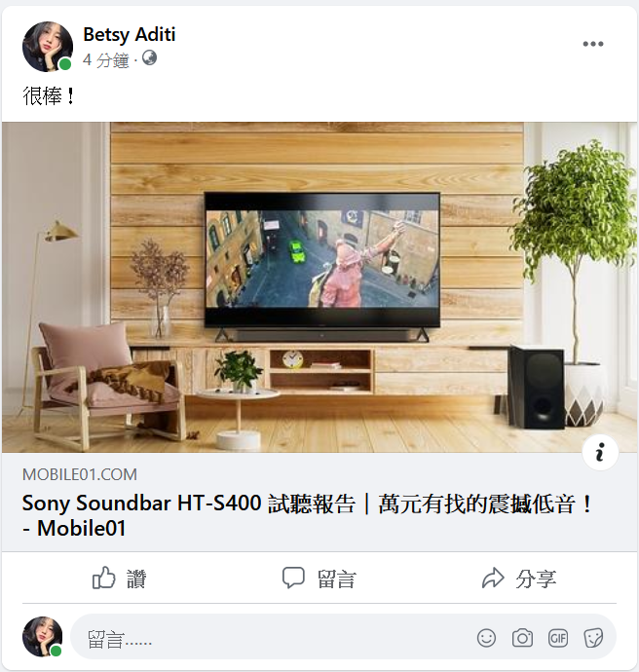Click Betsy Aditi's profile picture in the post header
639x672 pixels.
click(x=48, y=47)
